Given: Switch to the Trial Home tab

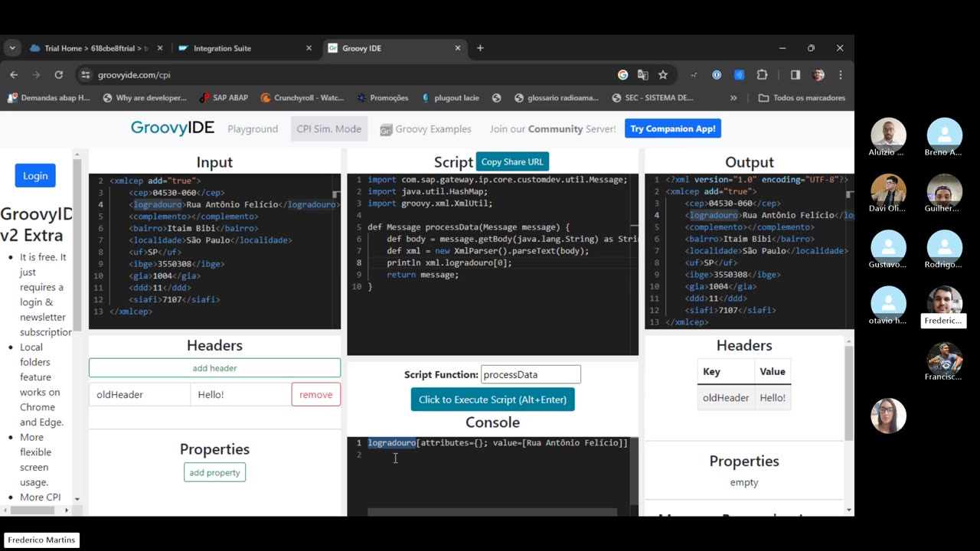Looking at the screenshot, I should pyautogui.click(x=95, y=48).
